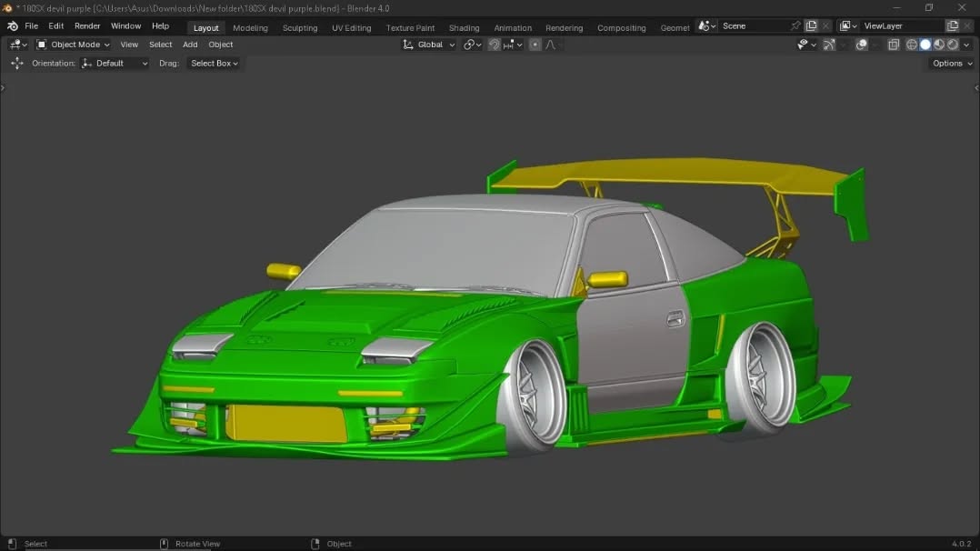Viewport: 980px width, 551px height.
Task: Switch to the Modeling workspace tab
Action: [x=250, y=28]
